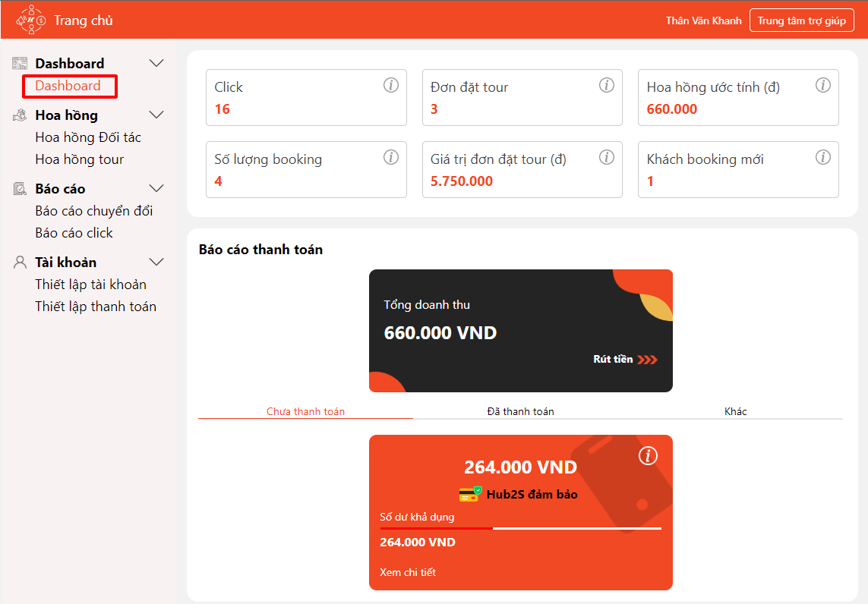Click the Báo cáo section icon
Viewport: 868px width, 604px height.
coord(20,189)
